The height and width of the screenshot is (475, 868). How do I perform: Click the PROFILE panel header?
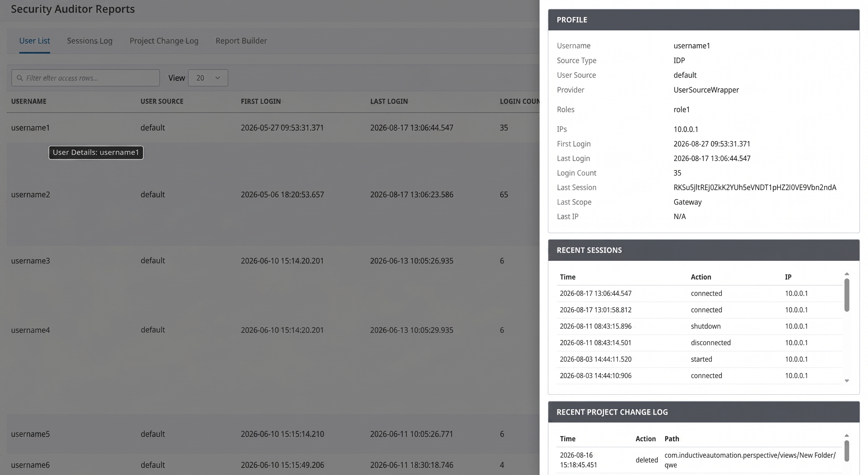pos(704,20)
